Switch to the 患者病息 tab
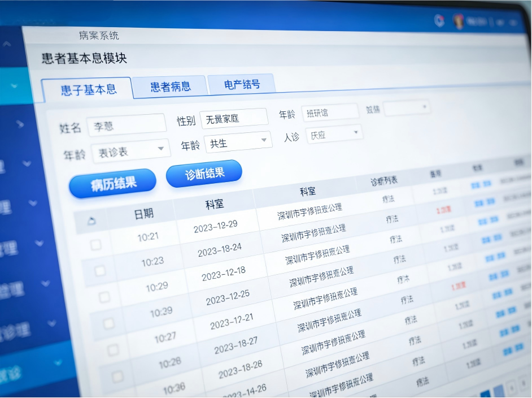This screenshot has height=398, width=532. click(169, 86)
